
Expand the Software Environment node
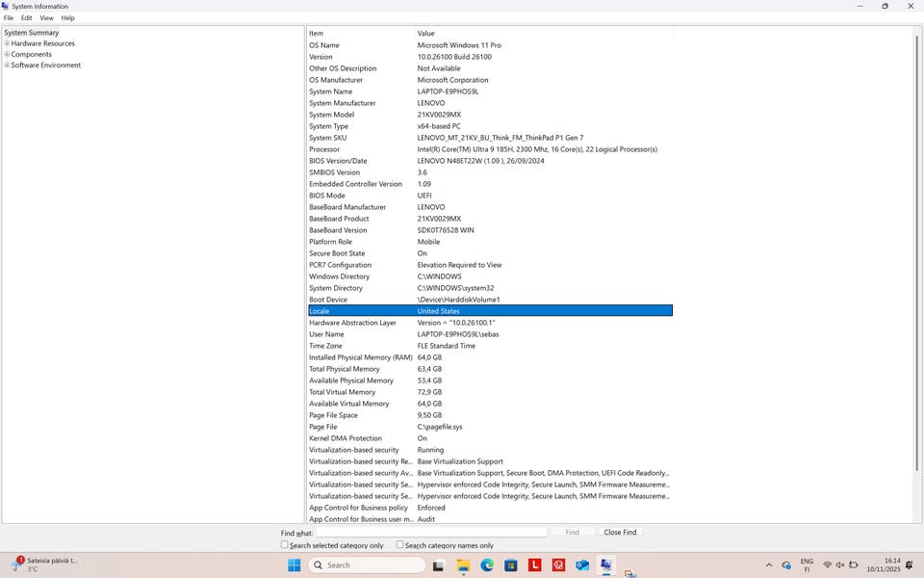7,65
